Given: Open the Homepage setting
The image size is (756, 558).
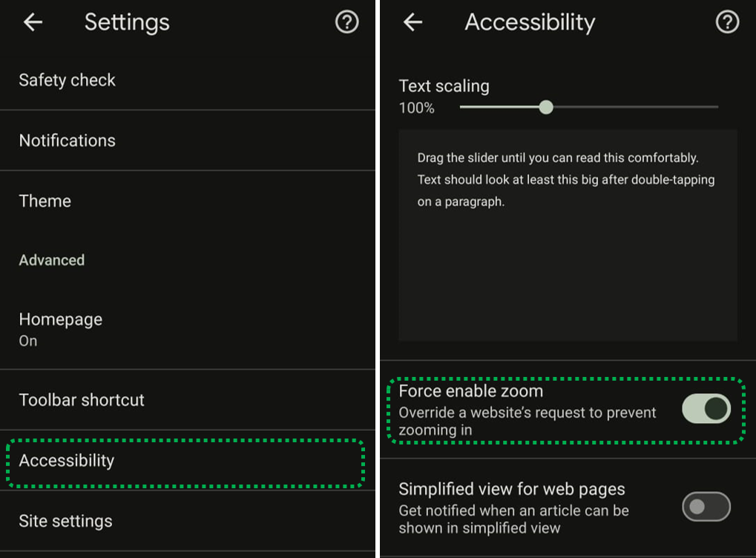Looking at the screenshot, I should (61, 329).
